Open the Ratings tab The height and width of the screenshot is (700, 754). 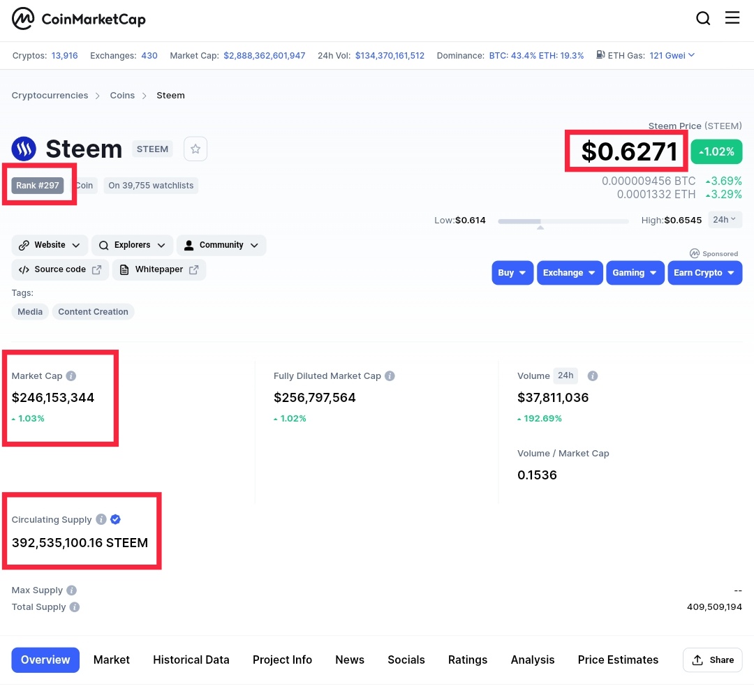tap(468, 660)
